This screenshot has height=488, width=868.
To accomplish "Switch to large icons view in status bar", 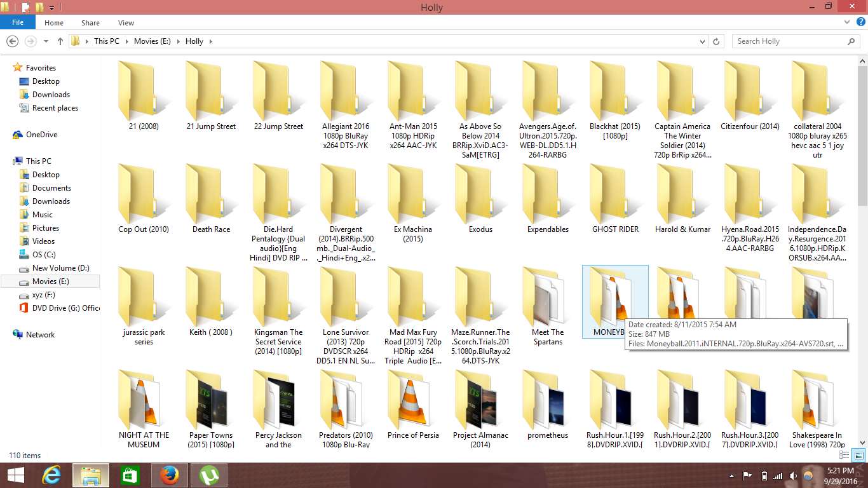I will pos(858,455).
